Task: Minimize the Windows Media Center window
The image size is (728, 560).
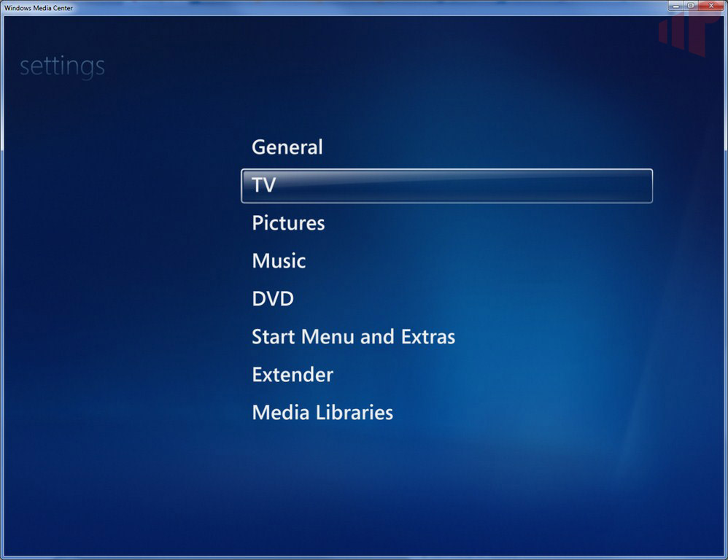Action: (x=676, y=6)
